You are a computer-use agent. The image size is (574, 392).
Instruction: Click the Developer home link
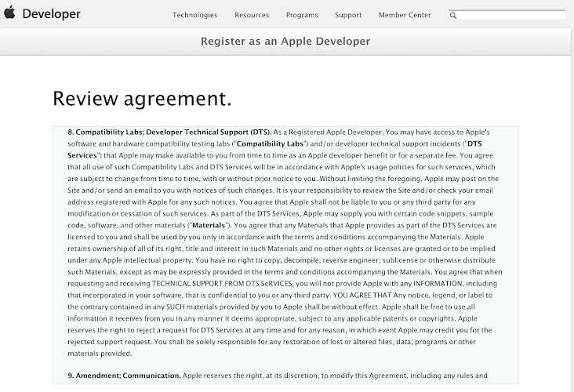point(51,14)
